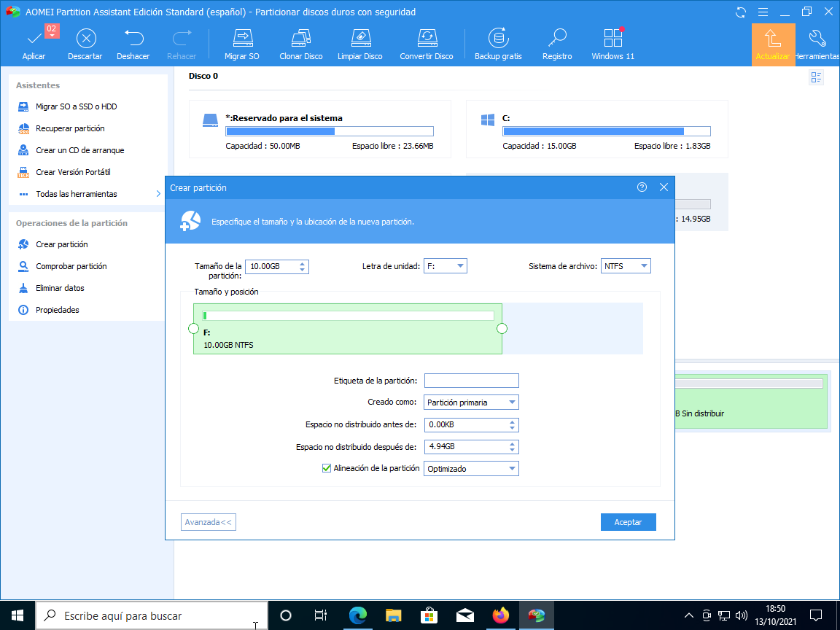
Task: Select Recuperar partición in Asistentes
Action: click(x=70, y=128)
